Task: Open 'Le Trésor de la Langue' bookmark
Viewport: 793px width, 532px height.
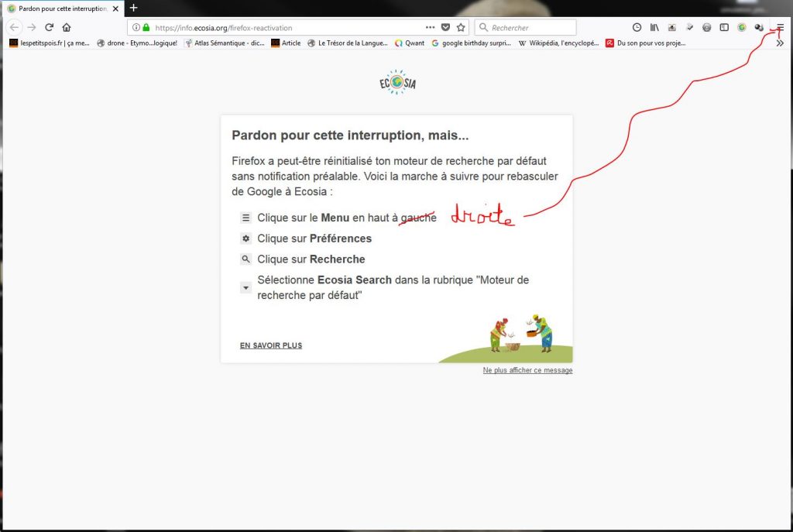Action: (348, 43)
